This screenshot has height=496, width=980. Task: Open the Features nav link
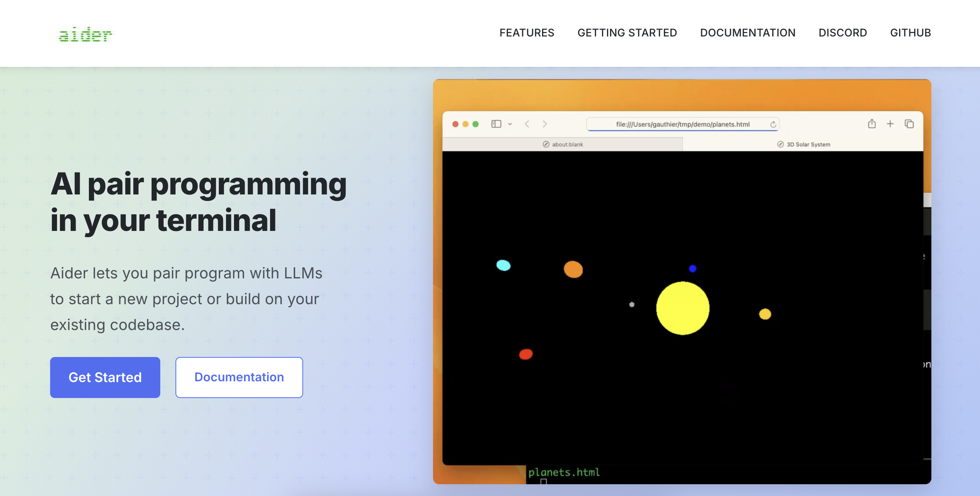(x=526, y=33)
